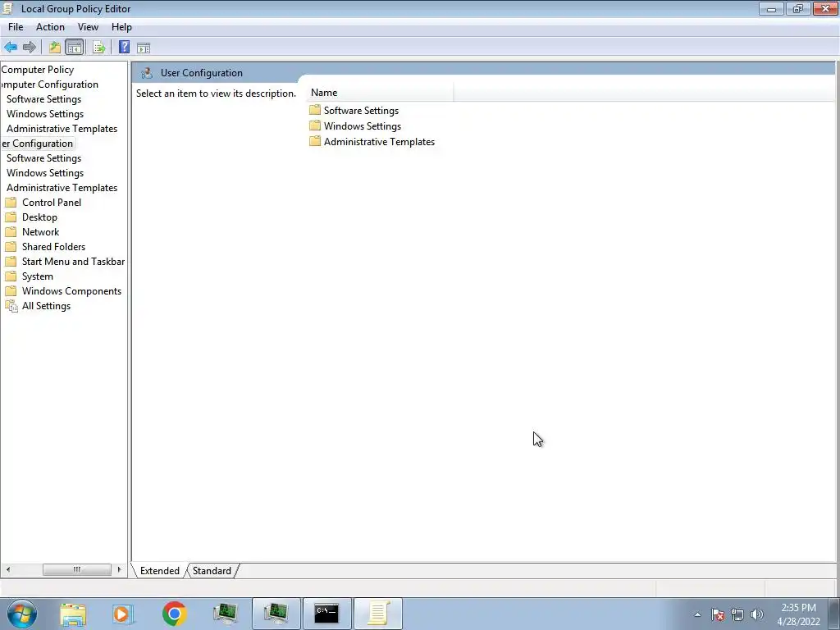Screen dimensions: 840x630
Task: Click the Forward arrow toolbar icon
Action: tap(30, 47)
